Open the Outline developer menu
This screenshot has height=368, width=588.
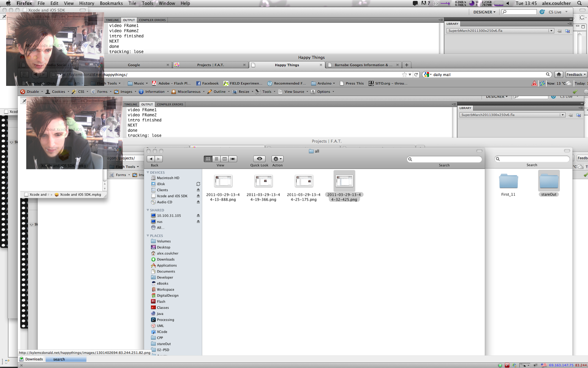pos(218,92)
